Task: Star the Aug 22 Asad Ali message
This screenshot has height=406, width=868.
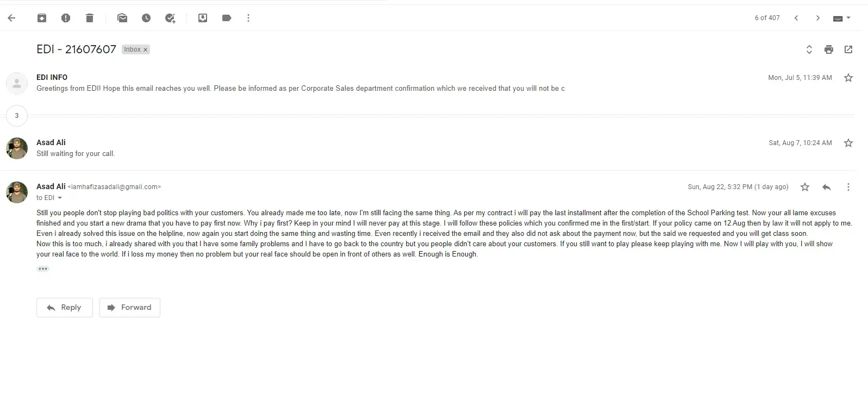Action: point(805,187)
